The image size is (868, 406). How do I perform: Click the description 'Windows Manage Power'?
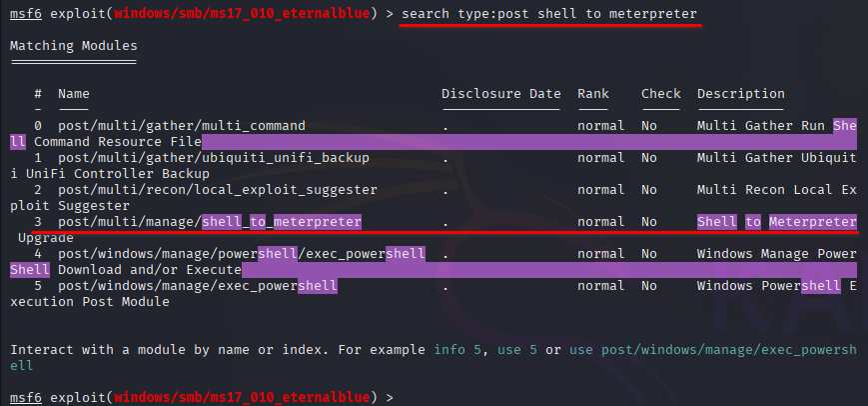point(777,254)
